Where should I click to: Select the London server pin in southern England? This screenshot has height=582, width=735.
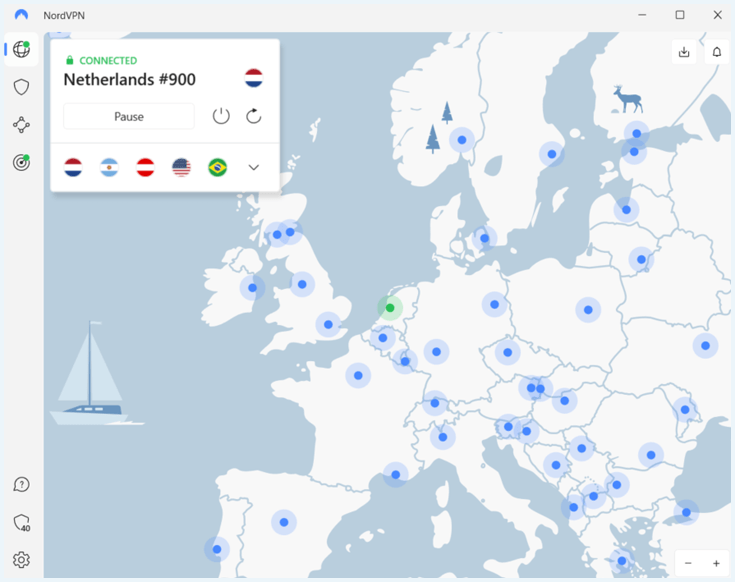click(x=328, y=324)
